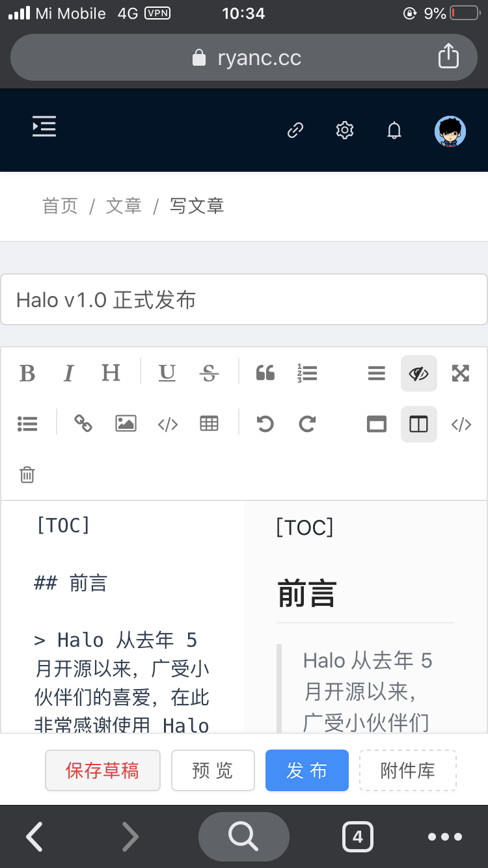The width and height of the screenshot is (488, 868).
Task: Save draft using 保存草稿 button
Action: tap(102, 770)
